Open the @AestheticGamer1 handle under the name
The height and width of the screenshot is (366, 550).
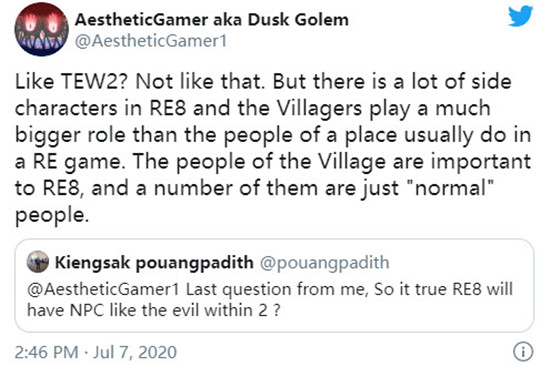[151, 41]
